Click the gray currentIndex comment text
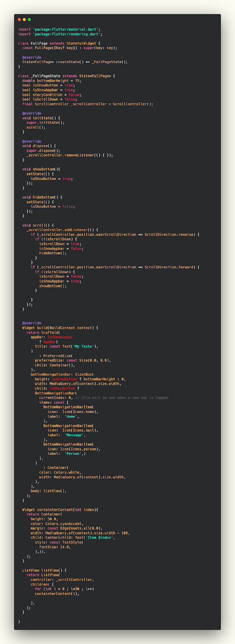 pos(122,398)
